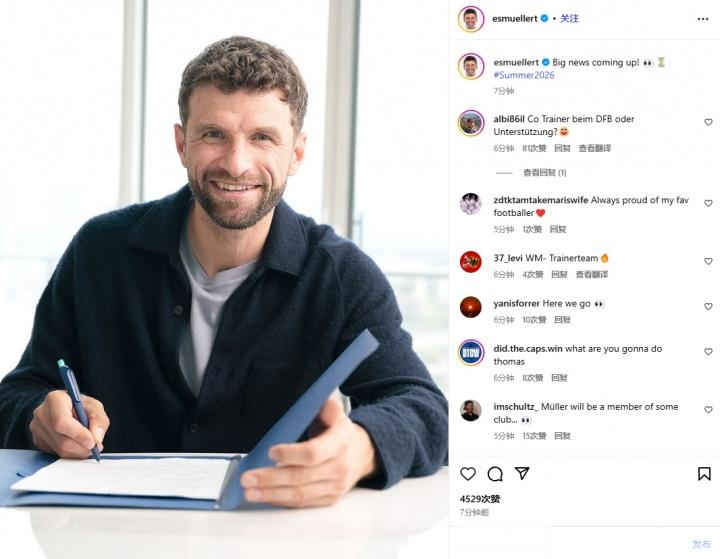Open did.the.caps.win commenter avatar
Screen dimensions: 720x559
coord(471,353)
